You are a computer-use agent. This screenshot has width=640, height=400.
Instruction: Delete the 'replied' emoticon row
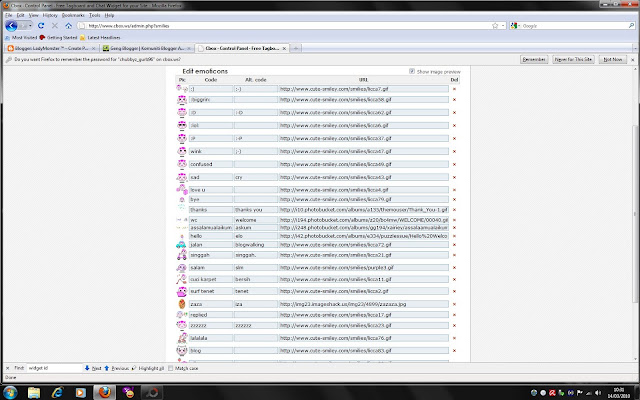coord(454,315)
